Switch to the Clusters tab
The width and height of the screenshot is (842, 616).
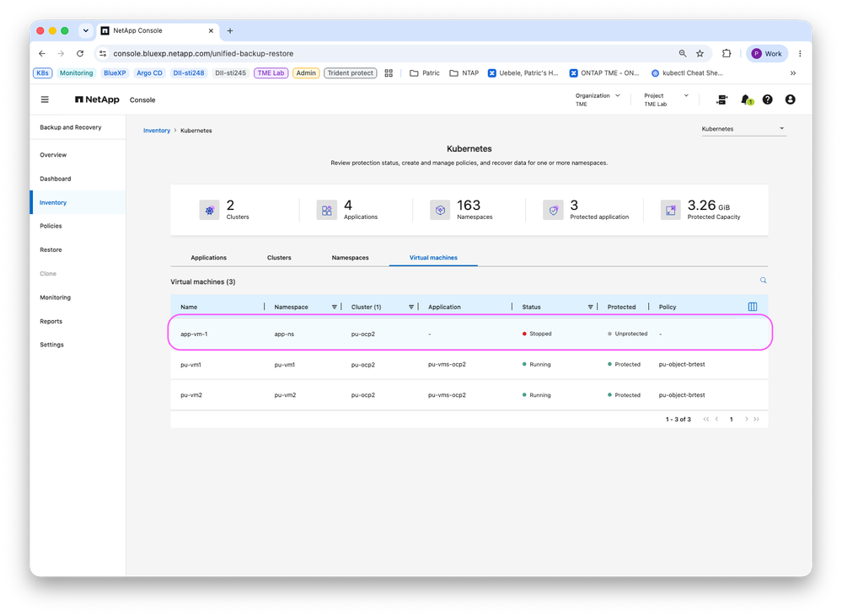point(279,258)
